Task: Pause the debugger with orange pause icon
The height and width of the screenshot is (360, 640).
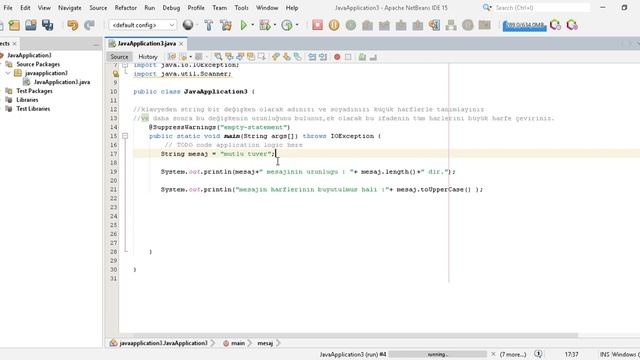Action: (334, 25)
